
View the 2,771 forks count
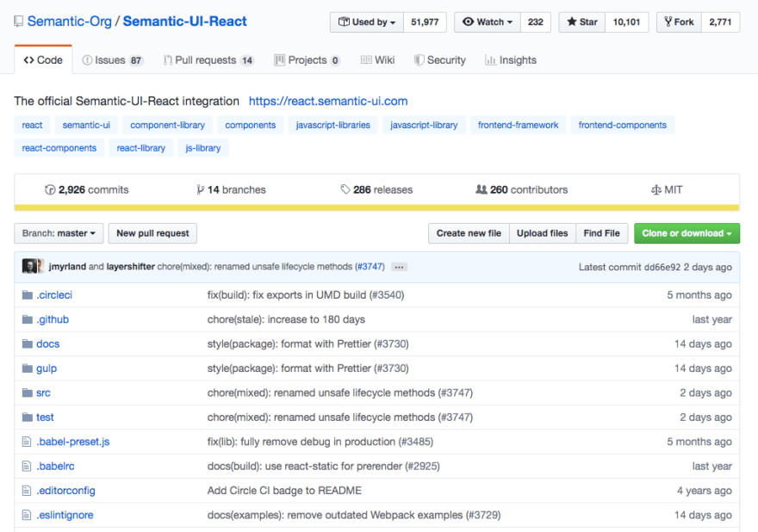720,22
